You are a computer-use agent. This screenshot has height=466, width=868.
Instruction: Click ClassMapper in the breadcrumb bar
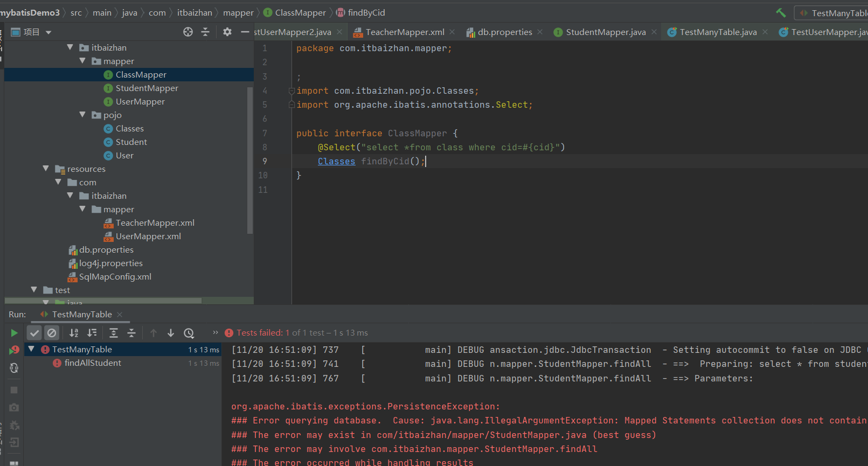[x=301, y=12]
